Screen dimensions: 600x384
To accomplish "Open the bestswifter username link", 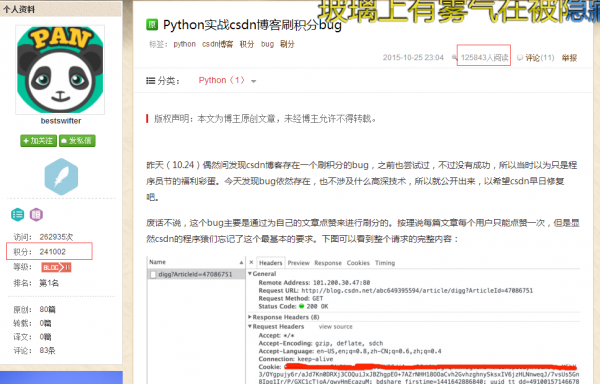I will coord(61,121).
